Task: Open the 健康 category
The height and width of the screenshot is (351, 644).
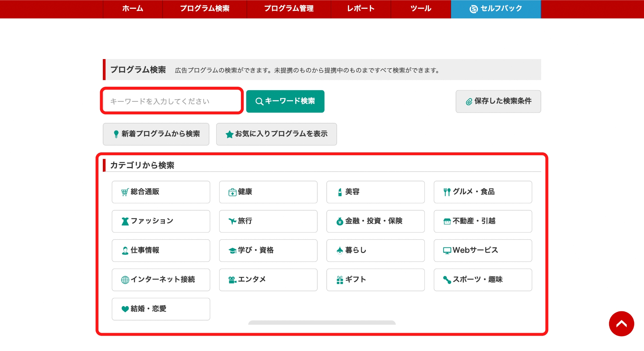Action: click(268, 192)
